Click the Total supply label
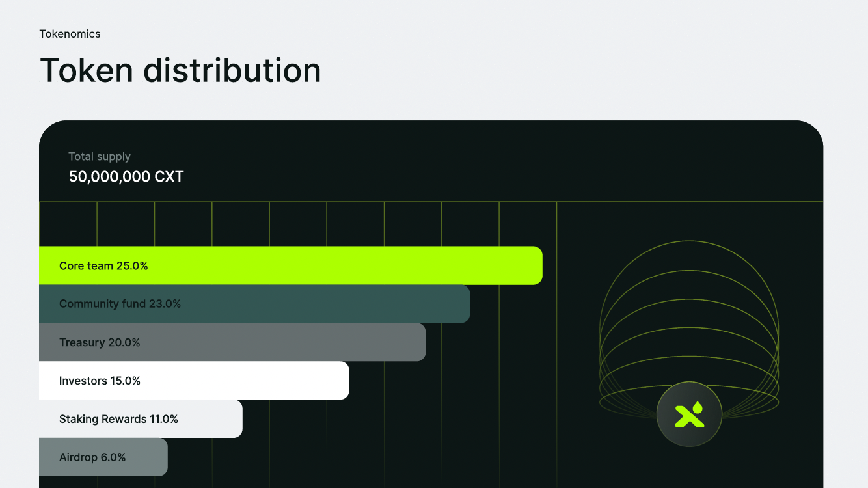 [x=100, y=157]
